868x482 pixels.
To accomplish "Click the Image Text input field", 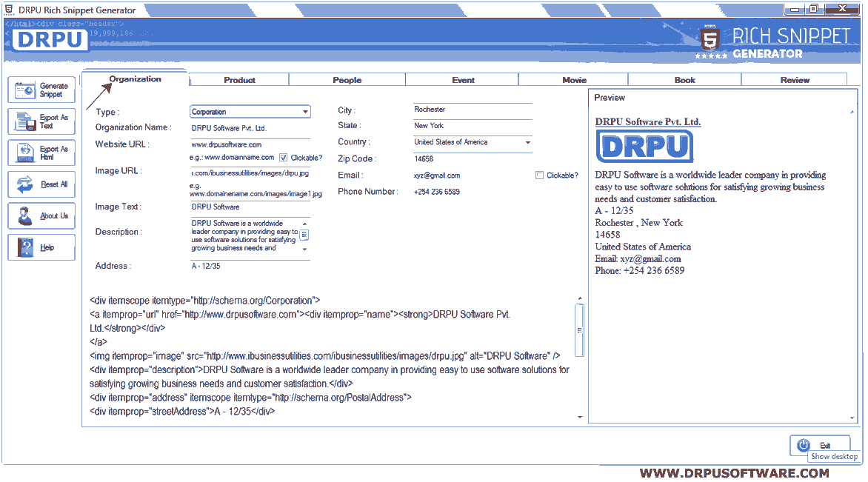I will 250,207.
